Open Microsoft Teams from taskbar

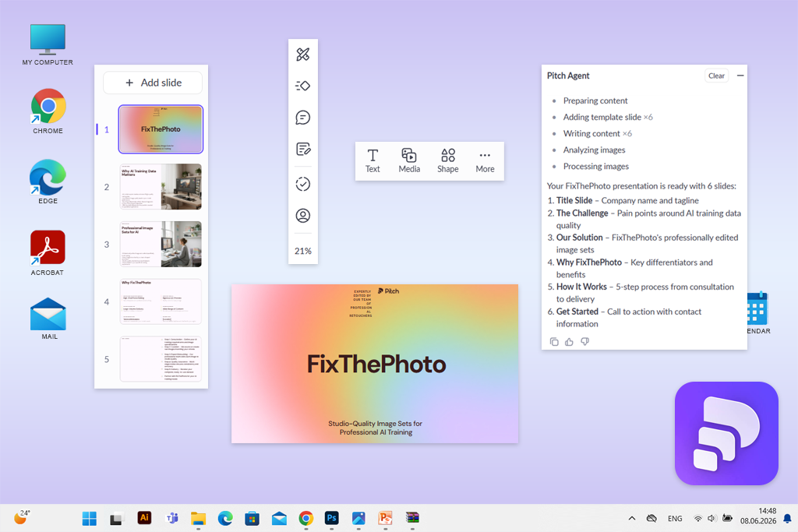(172, 518)
